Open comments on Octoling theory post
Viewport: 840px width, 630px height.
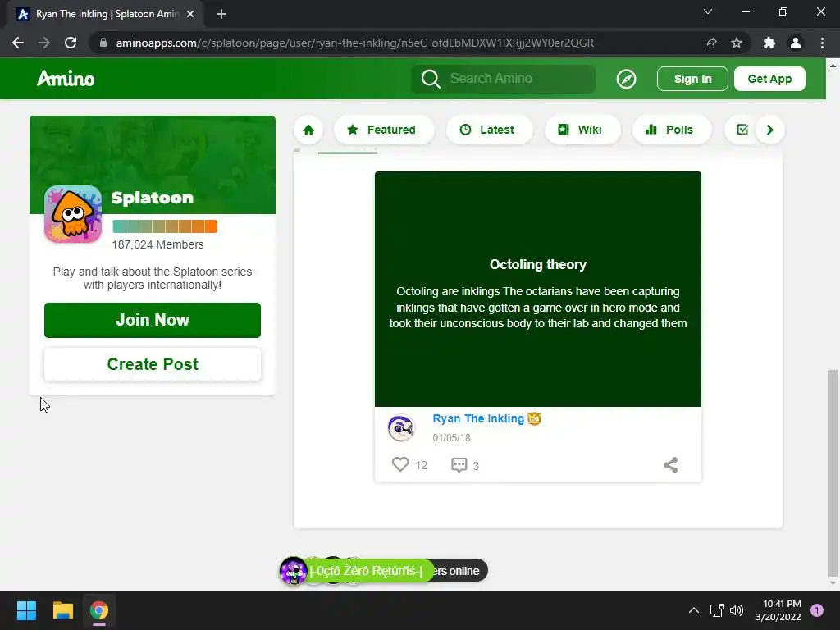[x=459, y=465]
